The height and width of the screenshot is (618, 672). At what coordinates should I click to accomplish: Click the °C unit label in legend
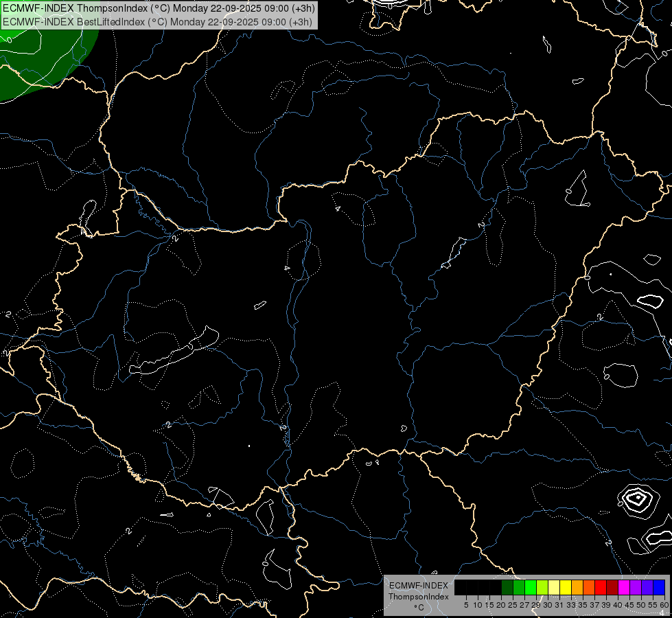[419, 607]
